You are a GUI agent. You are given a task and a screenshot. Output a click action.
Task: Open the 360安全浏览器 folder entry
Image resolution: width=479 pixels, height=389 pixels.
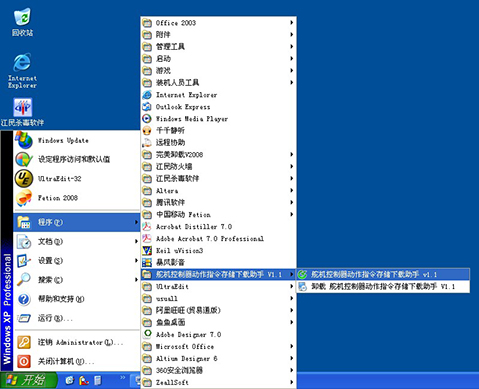coord(219,370)
